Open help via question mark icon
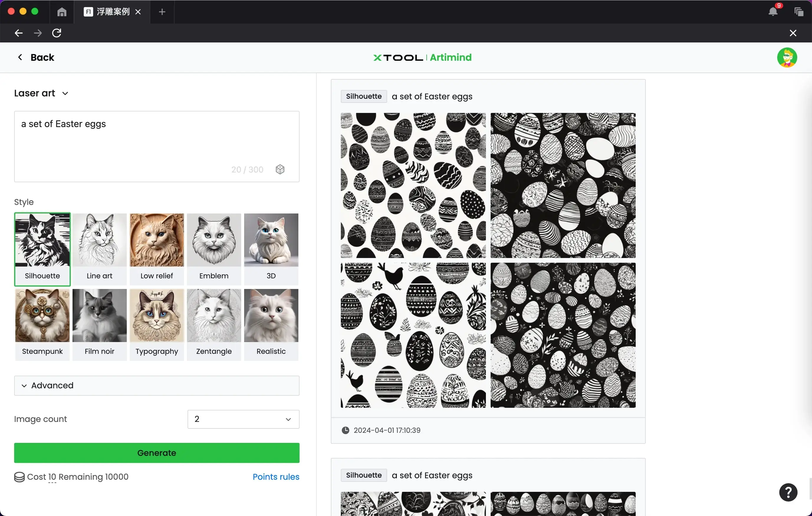812x516 pixels. tap(788, 492)
